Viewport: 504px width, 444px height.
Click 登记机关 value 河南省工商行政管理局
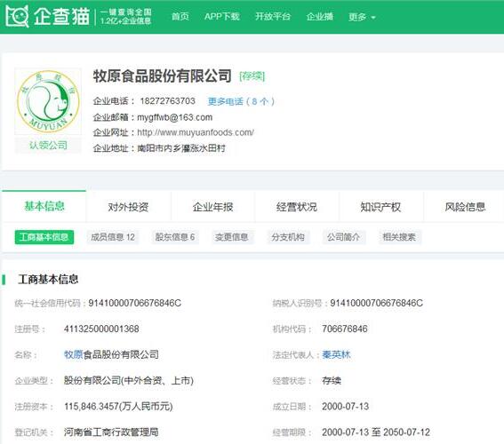(111, 432)
